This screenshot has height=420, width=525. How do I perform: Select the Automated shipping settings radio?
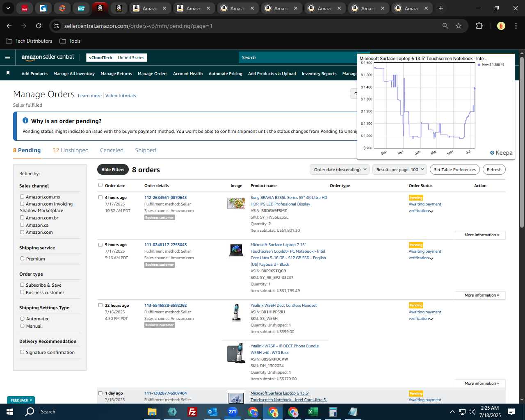(22, 318)
